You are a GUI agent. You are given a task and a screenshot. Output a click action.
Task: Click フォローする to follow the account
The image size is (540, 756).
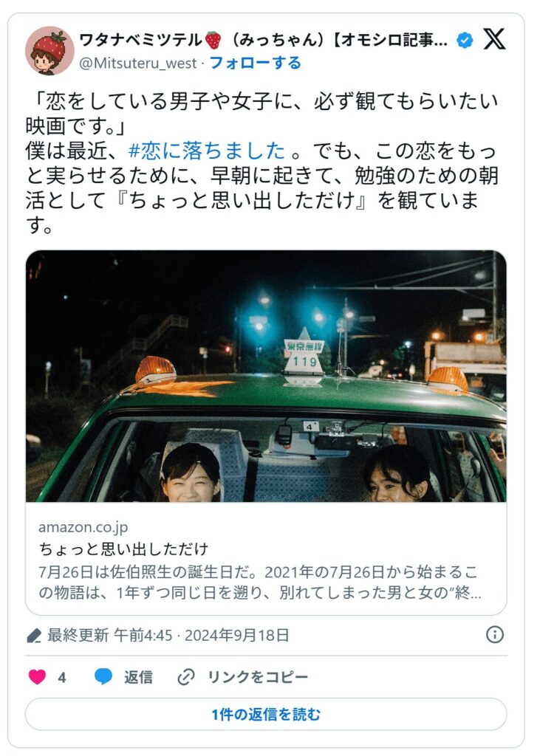(x=256, y=63)
